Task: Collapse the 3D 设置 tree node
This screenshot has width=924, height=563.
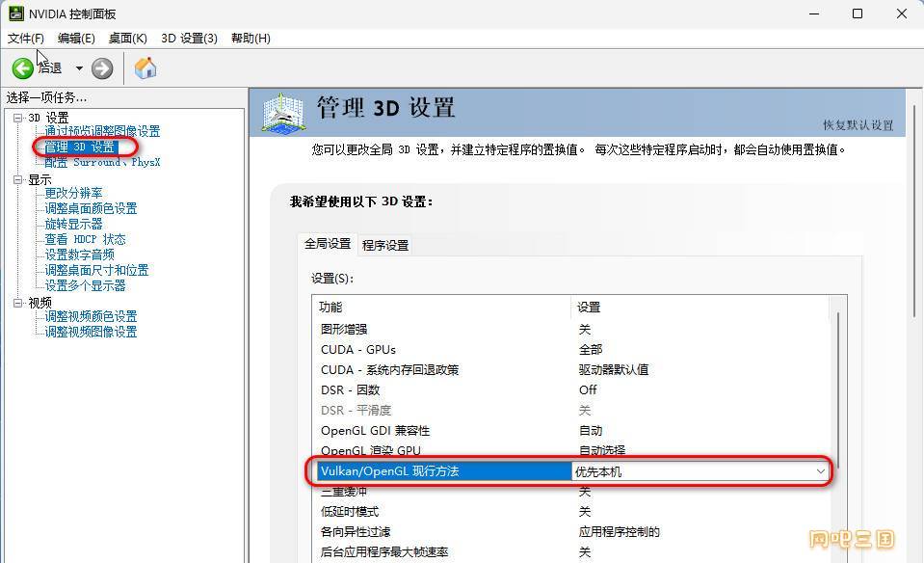Action: tap(17, 118)
